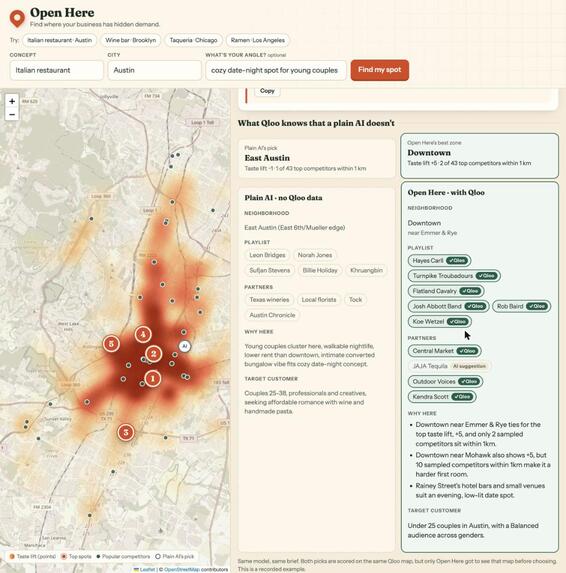The height and width of the screenshot is (573, 566).
Task: Click the Sufjan Stevens chip
Action: pyautogui.click(x=270, y=270)
